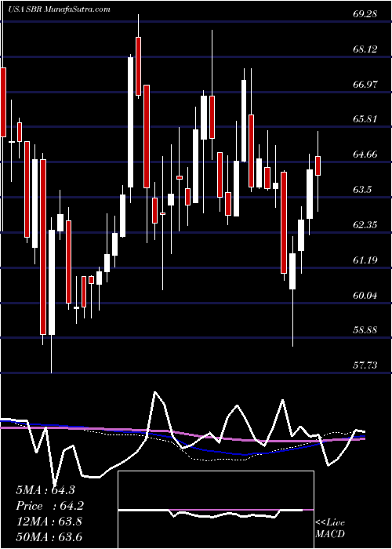Select the 57.73 price axis label
The width and height of the screenshot is (392, 549).
pyautogui.click(x=365, y=365)
